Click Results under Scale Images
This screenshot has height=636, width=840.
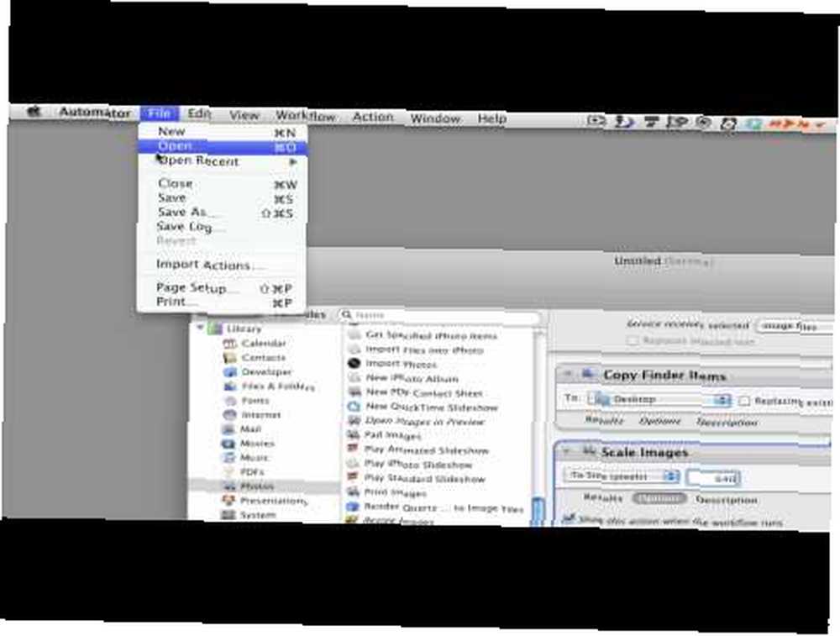pyautogui.click(x=603, y=497)
